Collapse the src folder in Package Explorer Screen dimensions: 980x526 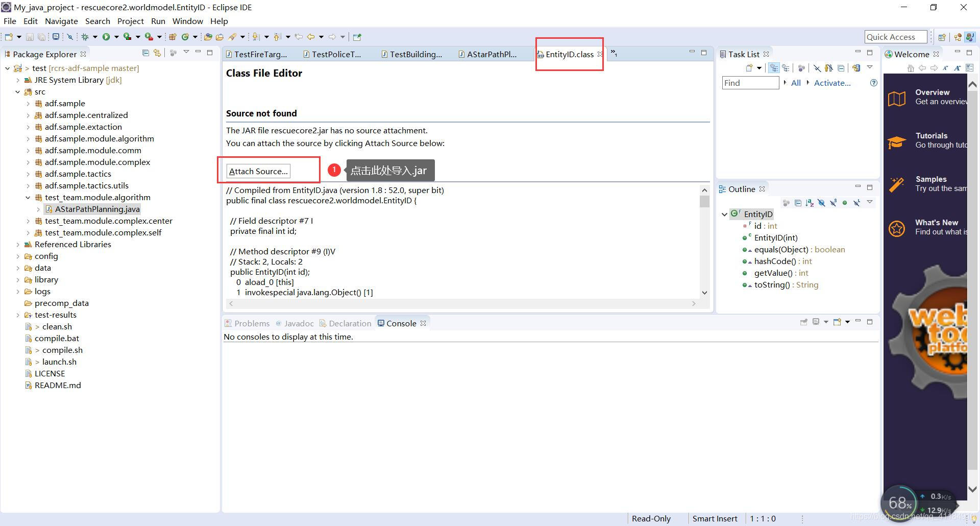tap(18, 92)
